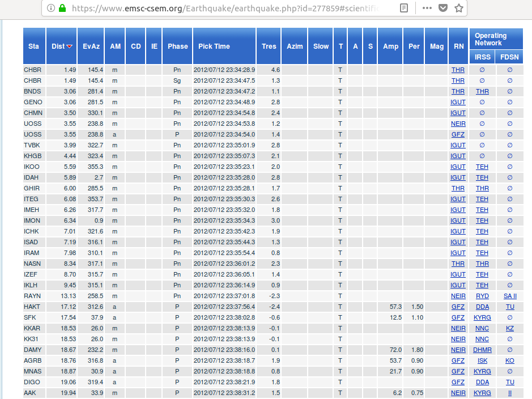Click the site information icon in address bar
The height and width of the screenshot is (399, 532).
click(51, 9)
